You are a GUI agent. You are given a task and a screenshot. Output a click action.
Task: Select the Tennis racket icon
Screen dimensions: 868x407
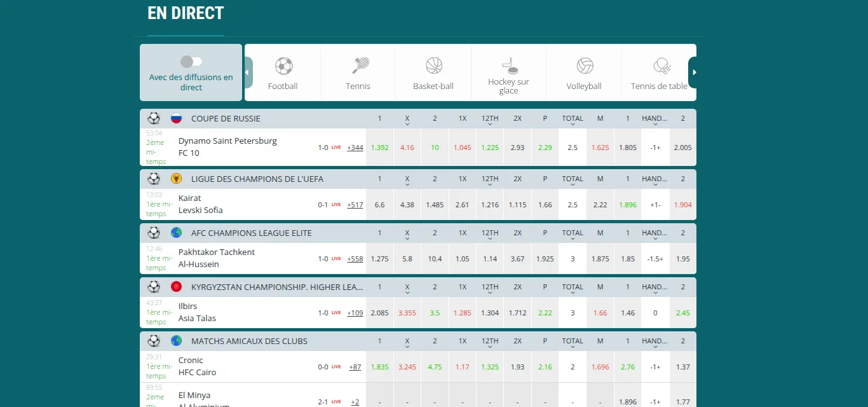pos(360,66)
